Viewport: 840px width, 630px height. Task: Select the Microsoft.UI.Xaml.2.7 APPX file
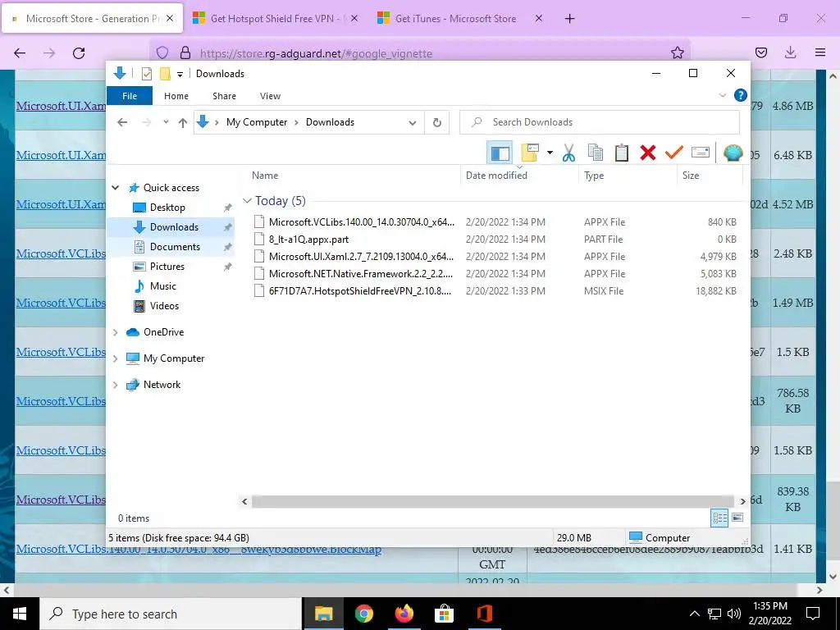click(362, 257)
